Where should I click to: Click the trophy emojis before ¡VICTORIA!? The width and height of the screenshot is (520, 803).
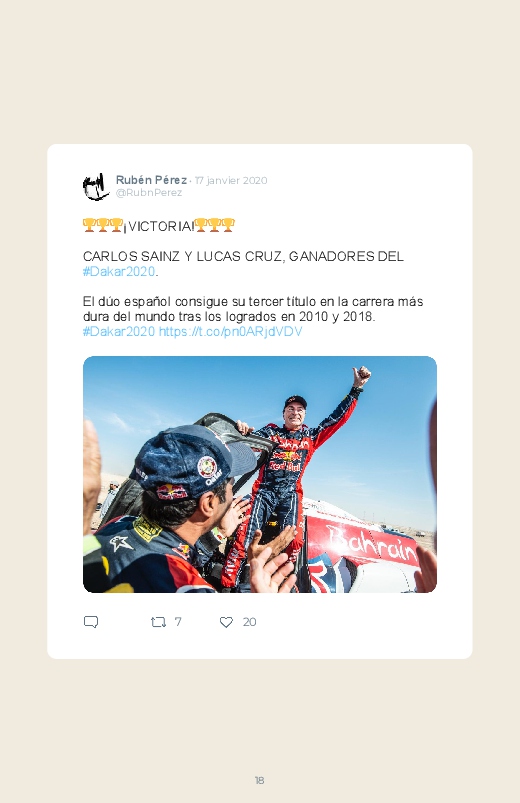click(103, 225)
